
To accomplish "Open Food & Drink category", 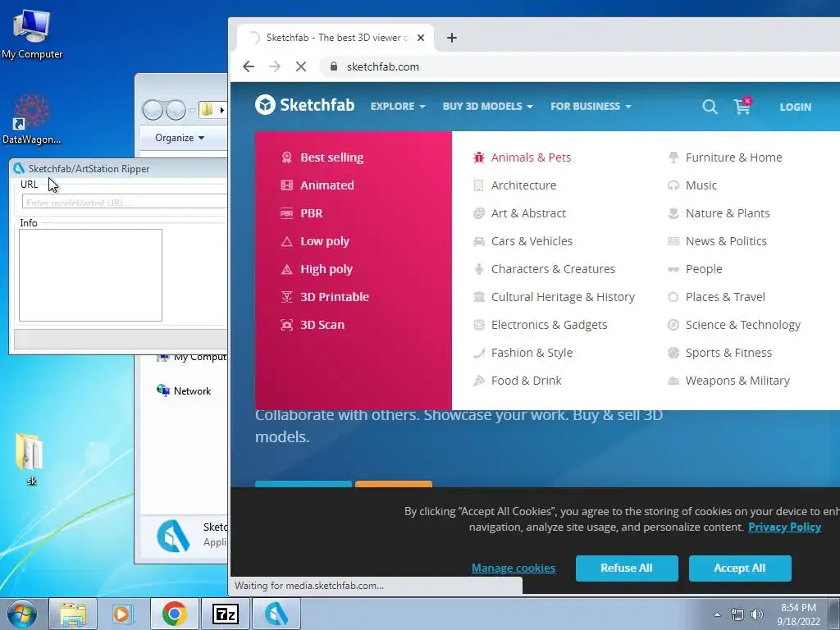I will (x=518, y=381).
